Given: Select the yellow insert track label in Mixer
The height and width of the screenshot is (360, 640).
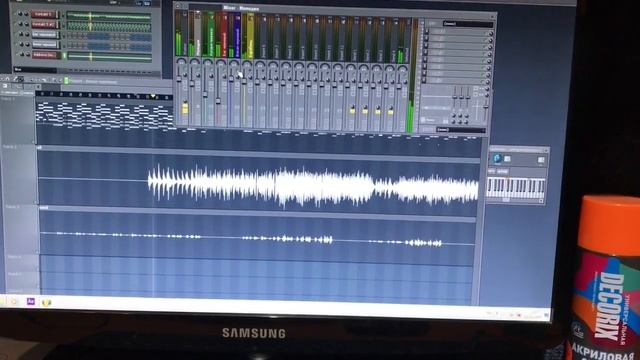Looking at the screenshot, I should 250,36.
